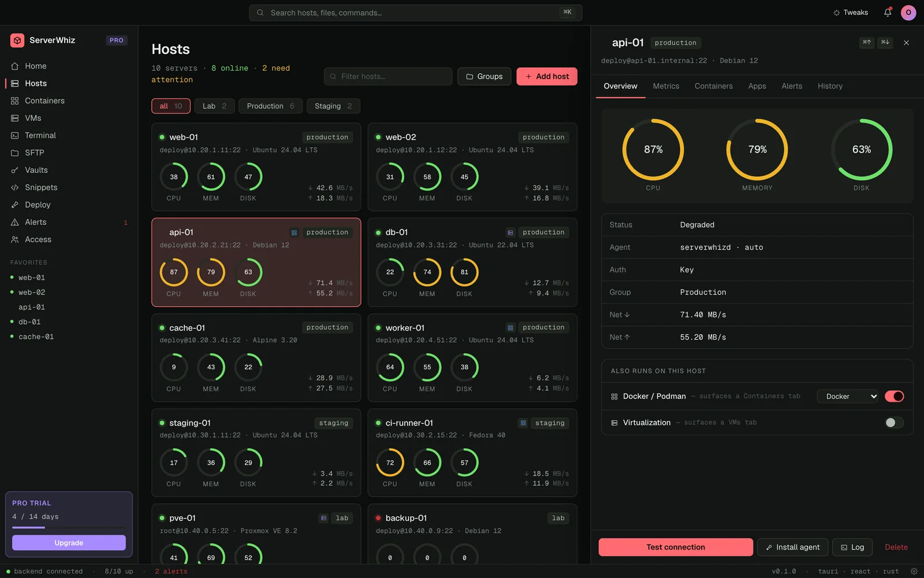Filter hosts by Staging group
Viewport: 924px width, 578px height.
(x=333, y=106)
